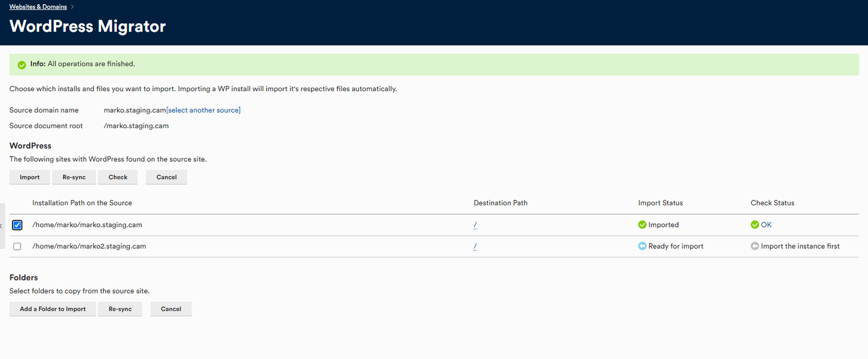
Task: Click the source domain name value marko.staging.cam
Action: pyautogui.click(x=135, y=110)
